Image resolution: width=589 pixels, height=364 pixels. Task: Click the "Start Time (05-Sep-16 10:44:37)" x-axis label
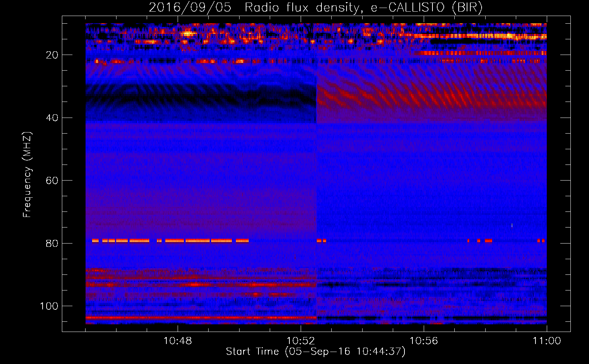tap(316, 352)
